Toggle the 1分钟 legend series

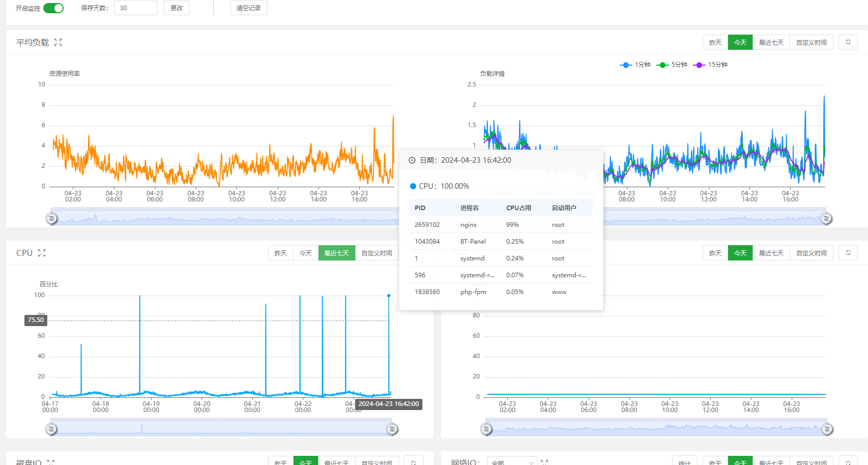(x=635, y=65)
